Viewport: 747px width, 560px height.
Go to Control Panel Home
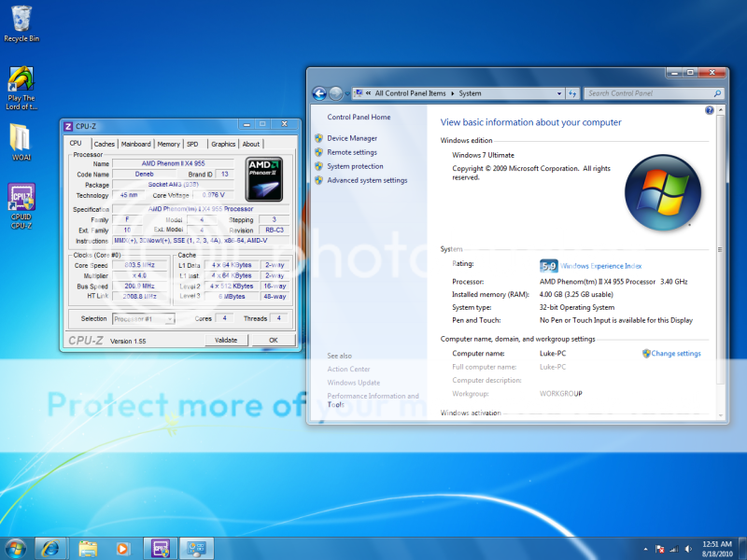point(359,117)
